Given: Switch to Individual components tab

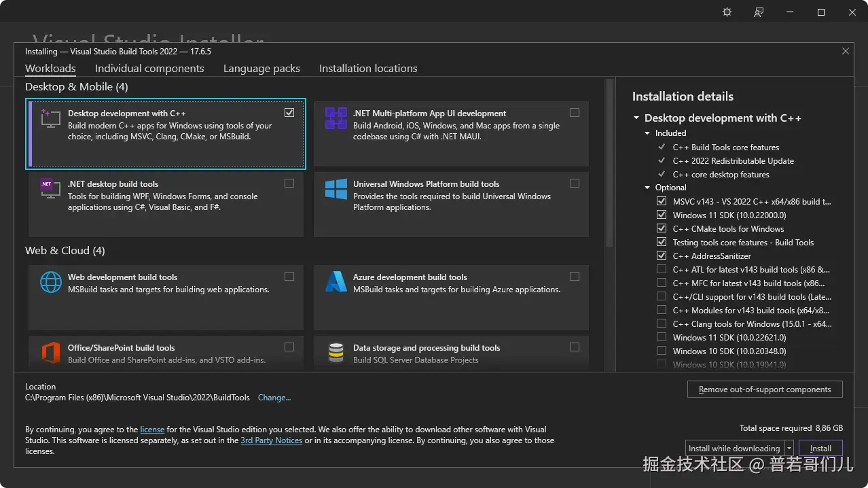Looking at the screenshot, I should pos(149,69).
